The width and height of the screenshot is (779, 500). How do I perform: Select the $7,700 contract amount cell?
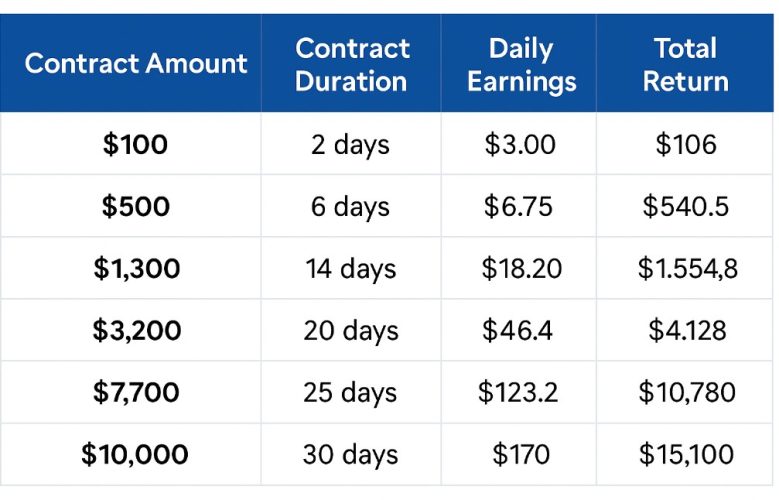[136, 393]
